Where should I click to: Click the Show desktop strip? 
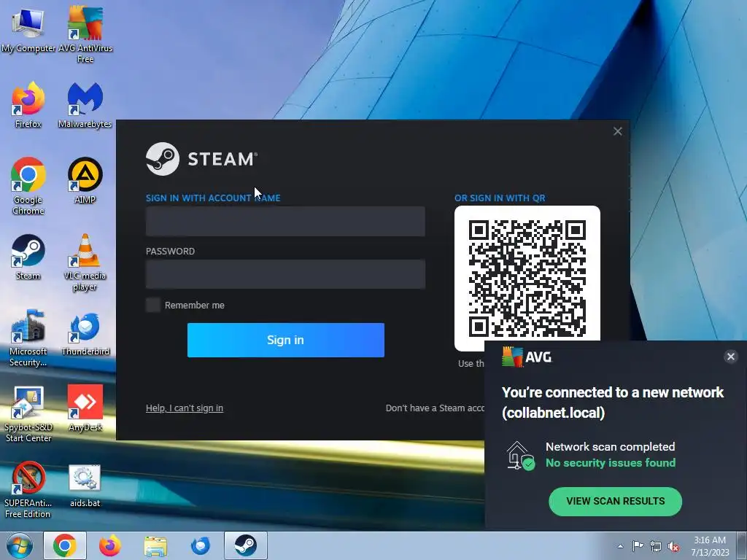(742, 545)
